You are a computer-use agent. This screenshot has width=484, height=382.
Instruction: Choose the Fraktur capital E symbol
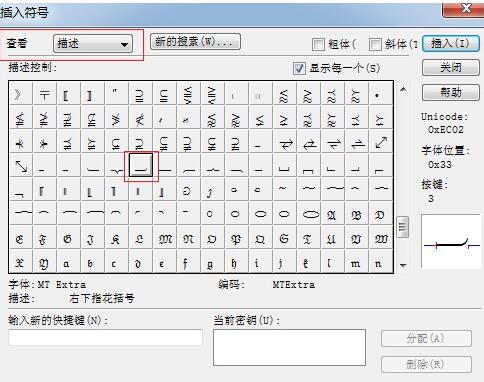point(20,238)
